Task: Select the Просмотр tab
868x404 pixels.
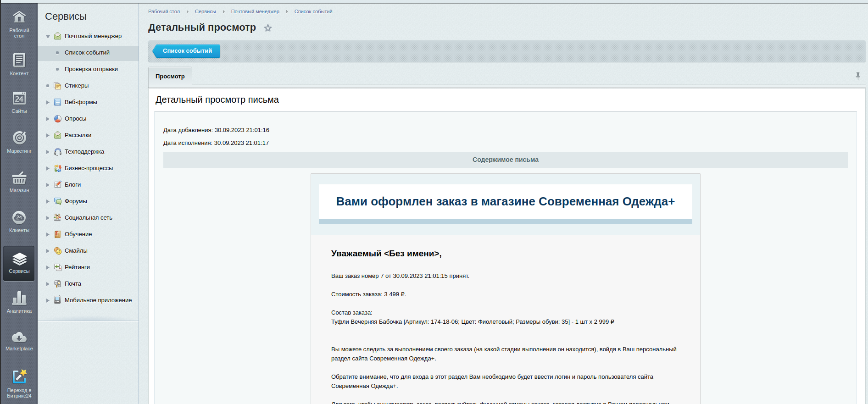Action: click(x=170, y=77)
